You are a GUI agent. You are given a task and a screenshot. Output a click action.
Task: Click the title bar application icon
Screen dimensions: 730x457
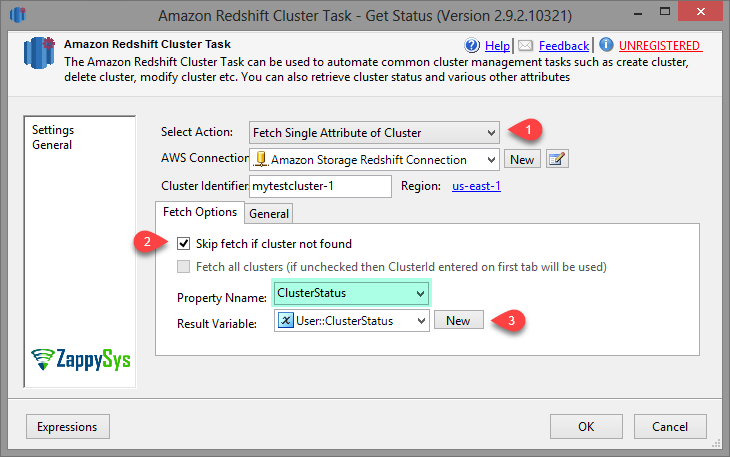(18, 15)
